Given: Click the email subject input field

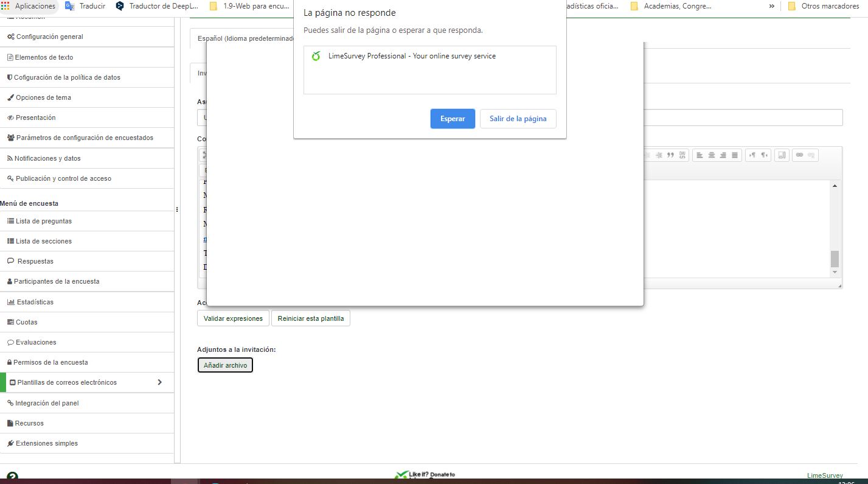Looking at the screenshot, I should [x=520, y=117].
